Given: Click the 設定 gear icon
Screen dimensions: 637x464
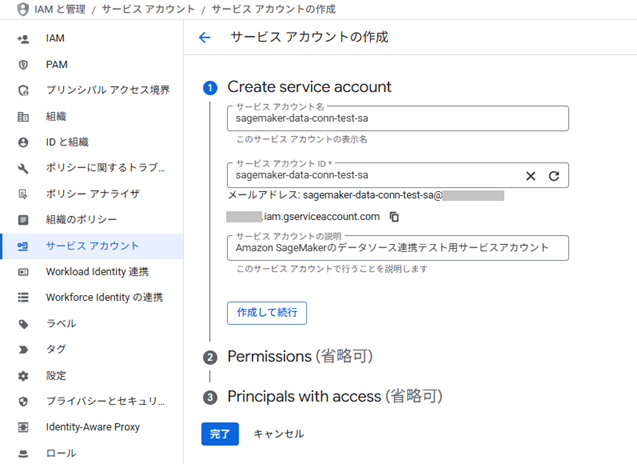Looking at the screenshot, I should (x=23, y=376).
